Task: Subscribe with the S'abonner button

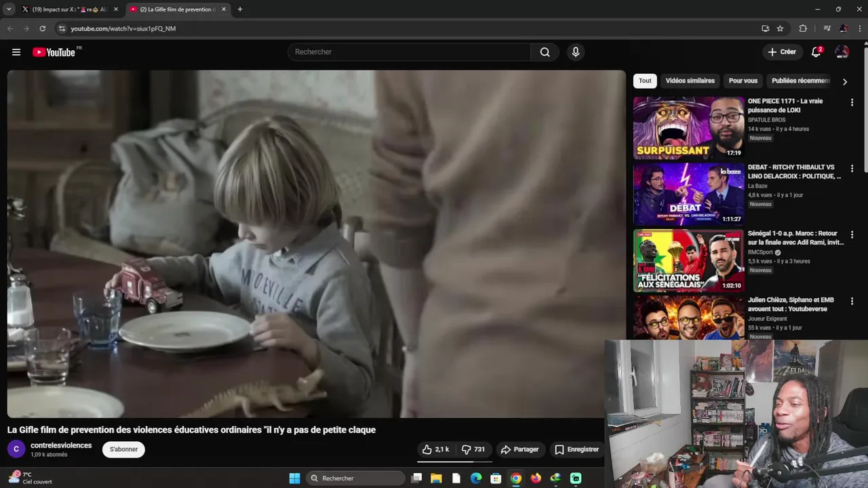Action: coord(123,449)
